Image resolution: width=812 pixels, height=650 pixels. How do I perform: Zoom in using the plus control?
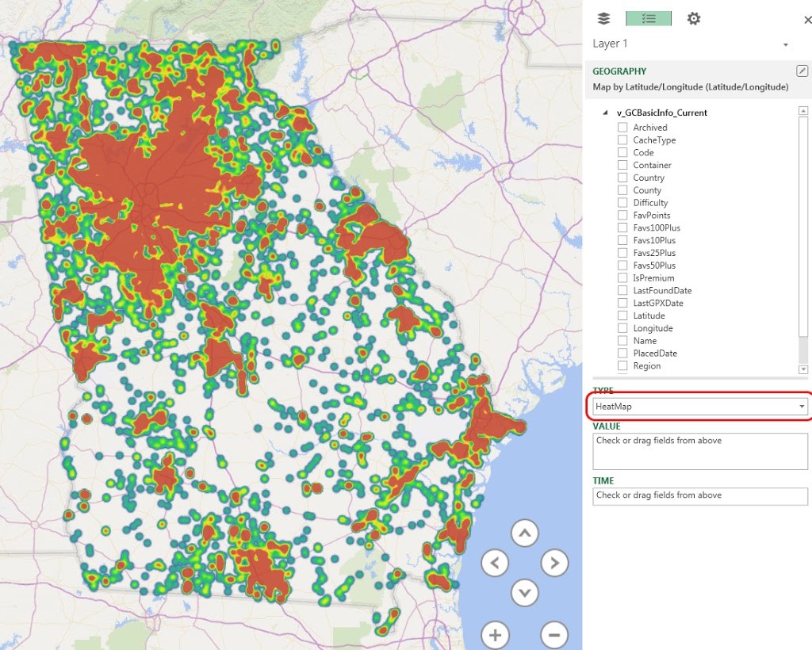pyautogui.click(x=495, y=635)
